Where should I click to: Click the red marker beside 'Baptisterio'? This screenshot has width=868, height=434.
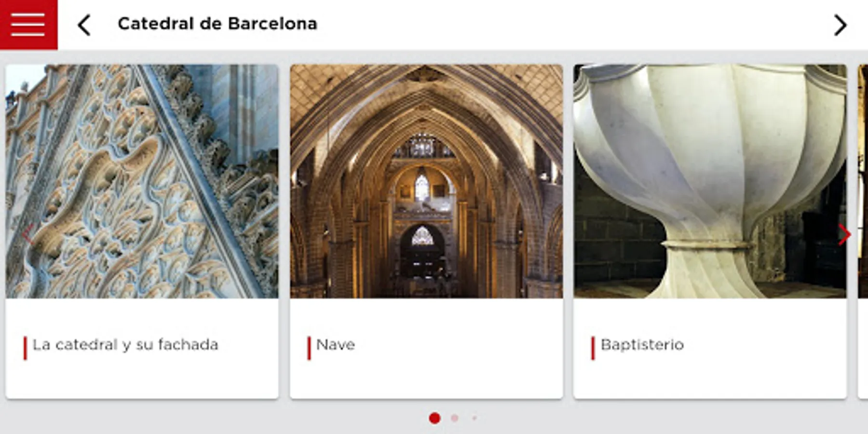593,348
